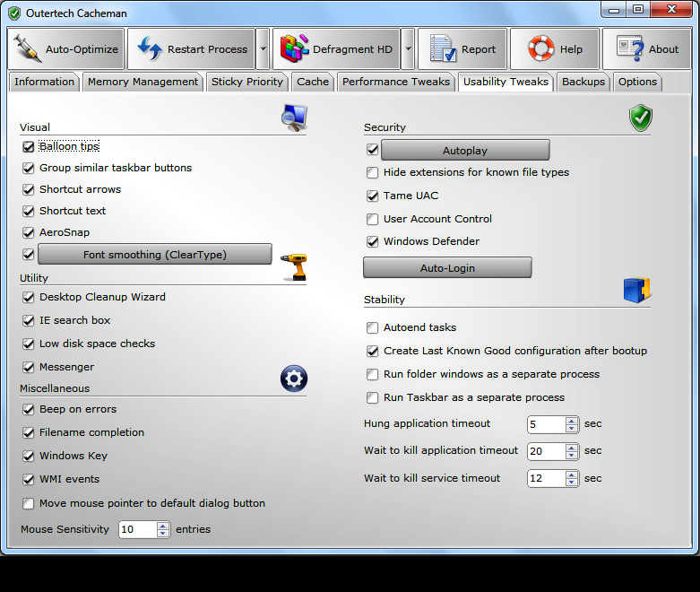Switch to the Information tab
Viewport: 700px width, 592px height.
click(44, 82)
